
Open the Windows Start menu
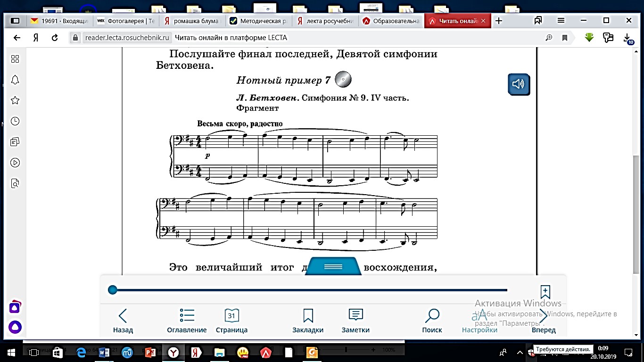pyautogui.click(x=10, y=352)
